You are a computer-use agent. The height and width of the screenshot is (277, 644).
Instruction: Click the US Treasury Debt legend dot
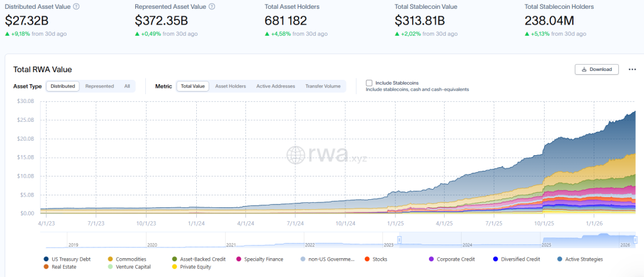tap(47, 259)
